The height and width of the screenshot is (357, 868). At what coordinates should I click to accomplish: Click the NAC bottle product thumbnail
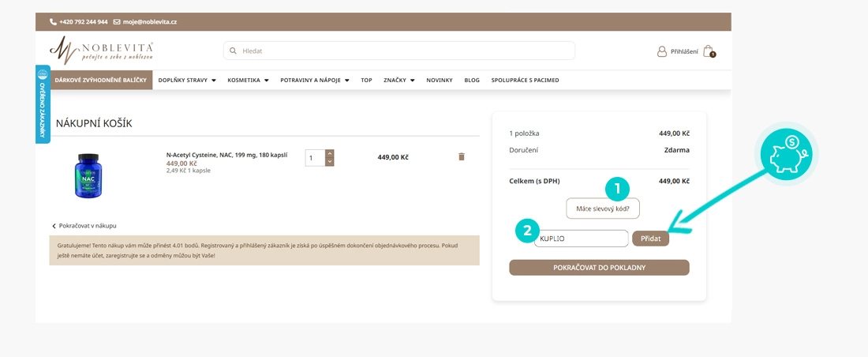pyautogui.click(x=88, y=175)
